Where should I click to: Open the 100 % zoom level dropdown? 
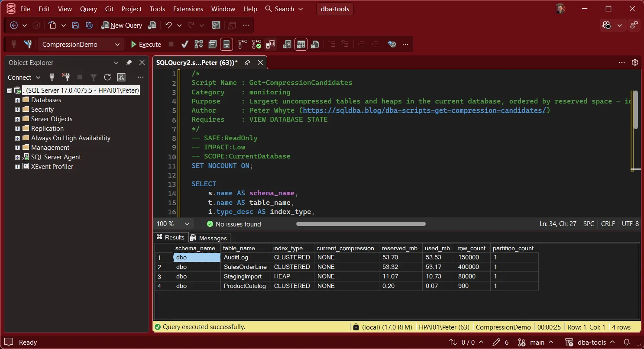point(173,224)
